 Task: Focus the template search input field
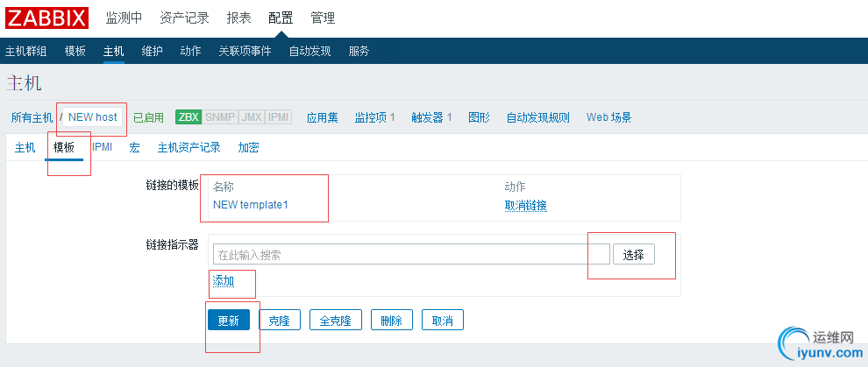coord(411,254)
